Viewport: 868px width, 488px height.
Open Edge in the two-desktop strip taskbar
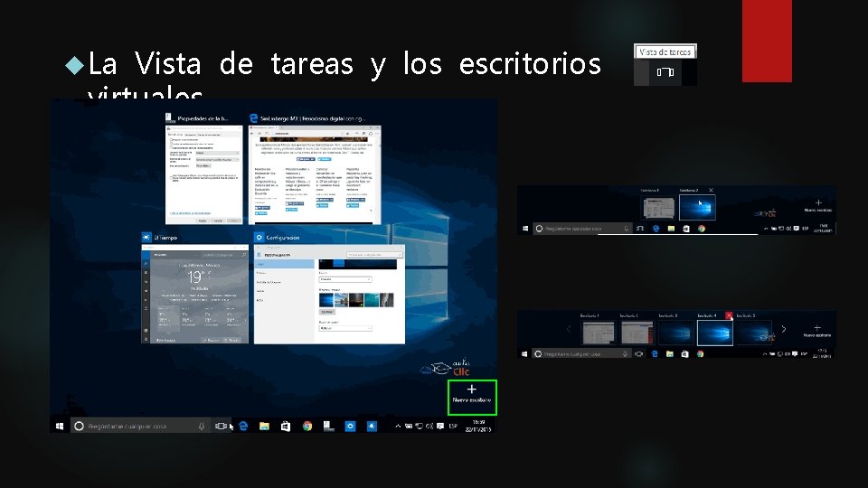click(656, 229)
